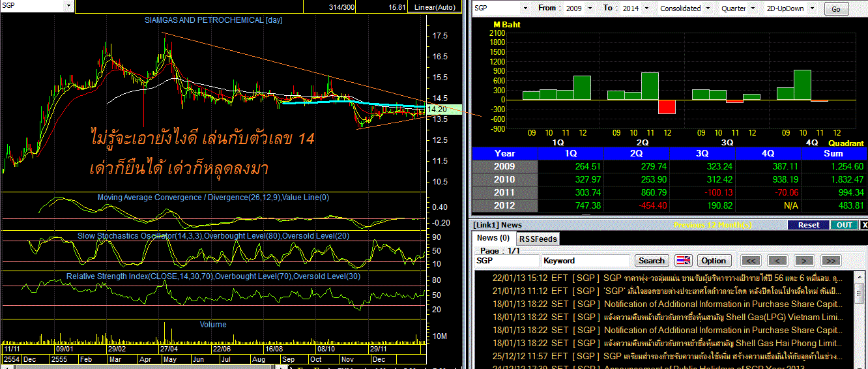The image size is (868, 369).
Task: Close the News panel with X
Action: (x=864, y=225)
